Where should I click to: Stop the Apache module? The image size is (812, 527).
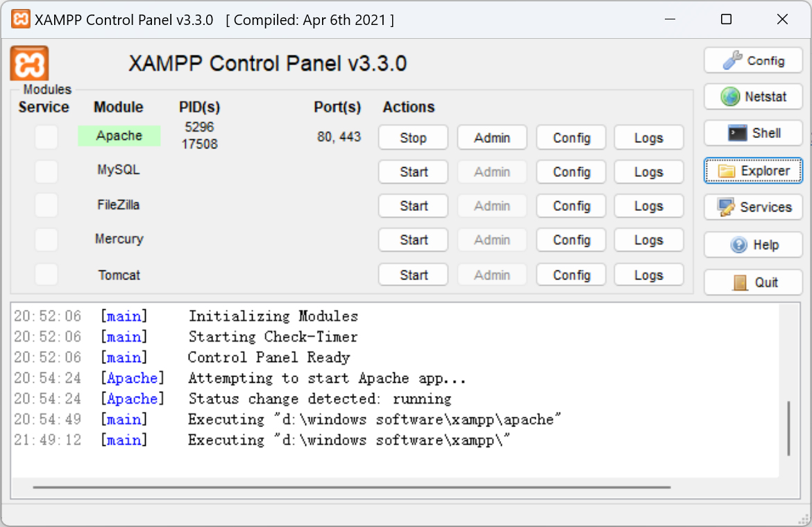[x=413, y=137]
